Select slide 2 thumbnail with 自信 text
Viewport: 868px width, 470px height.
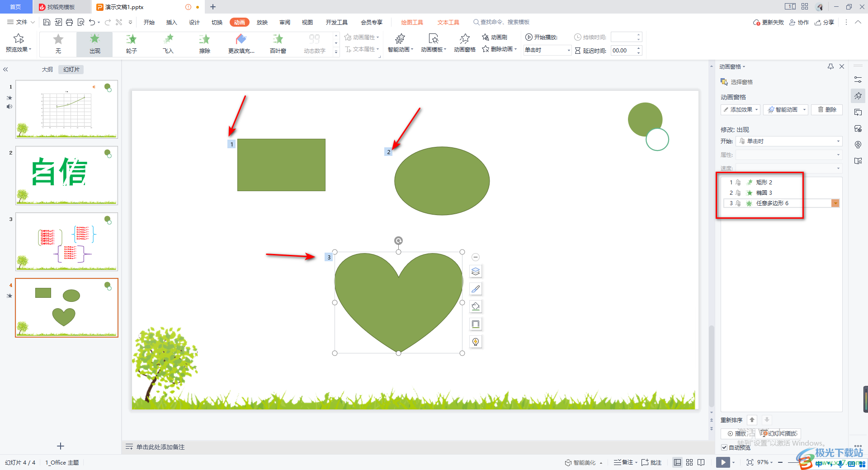click(x=66, y=175)
